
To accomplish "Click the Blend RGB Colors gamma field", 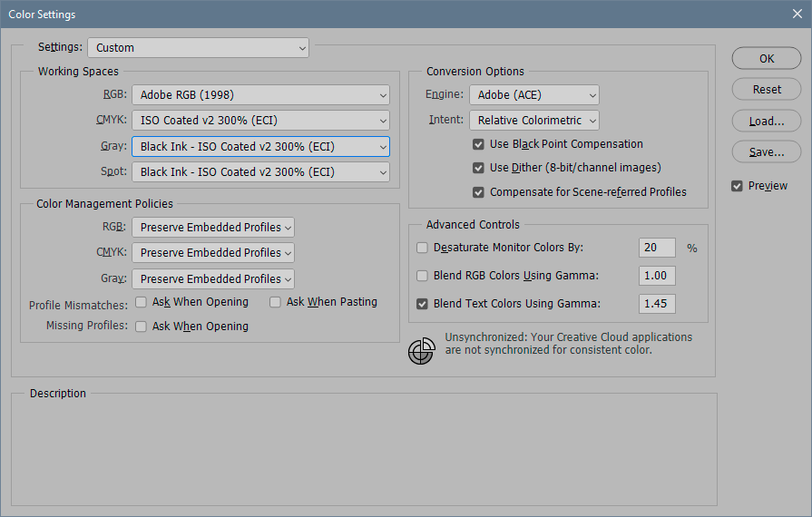I will point(657,276).
